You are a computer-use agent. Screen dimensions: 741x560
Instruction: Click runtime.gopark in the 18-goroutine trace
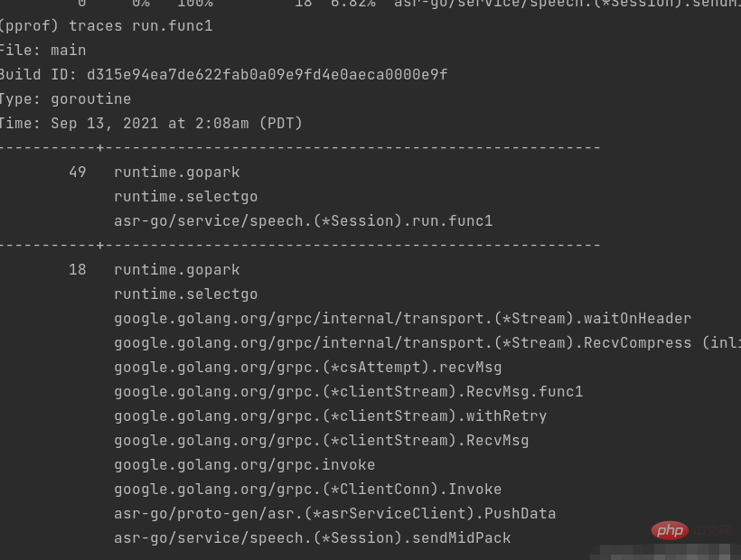[x=177, y=269]
